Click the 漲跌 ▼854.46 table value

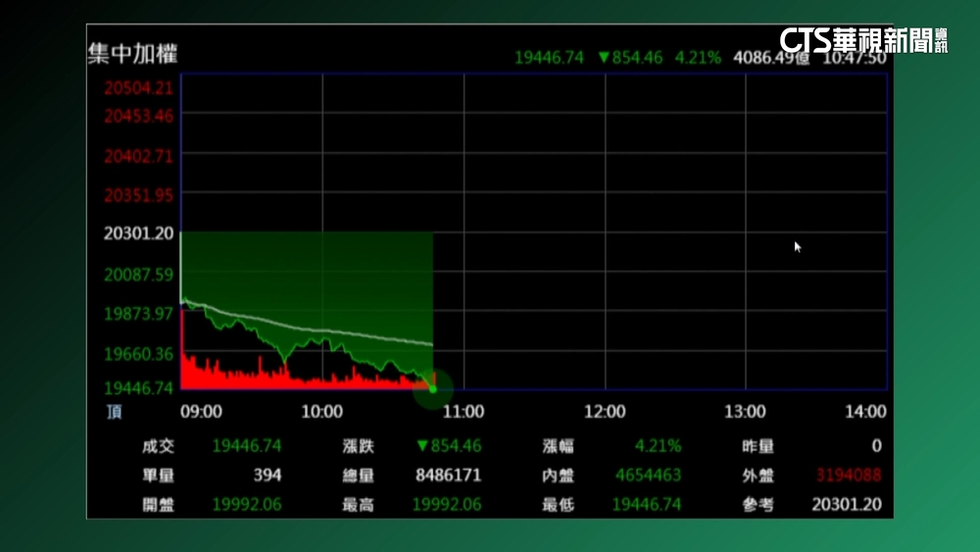pyautogui.click(x=448, y=446)
